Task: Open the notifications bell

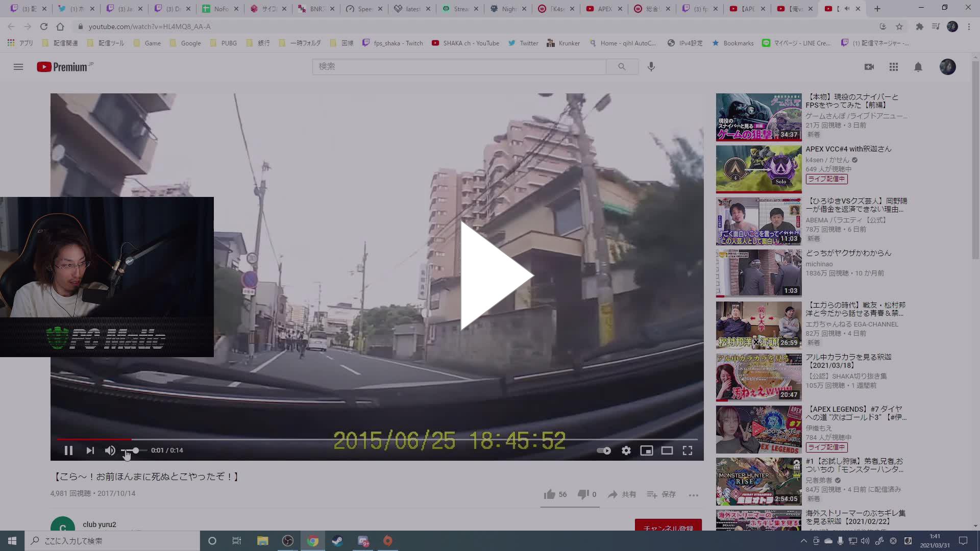Action: [918, 67]
